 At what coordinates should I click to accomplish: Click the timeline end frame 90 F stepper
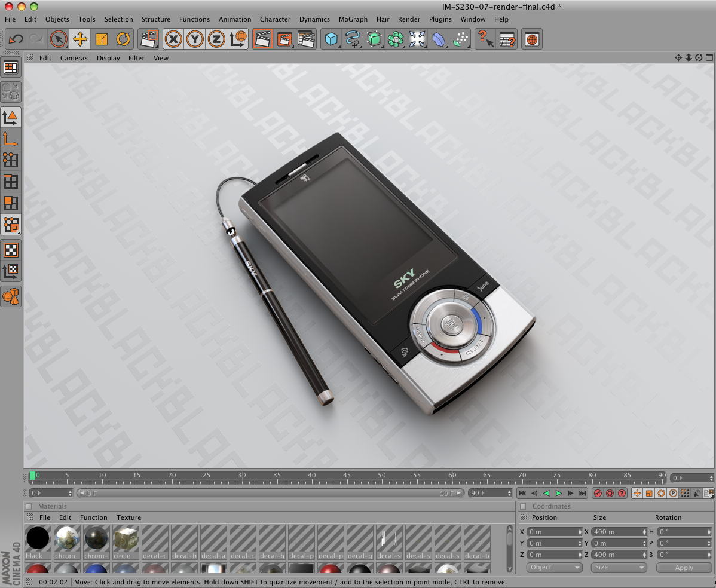click(510, 493)
